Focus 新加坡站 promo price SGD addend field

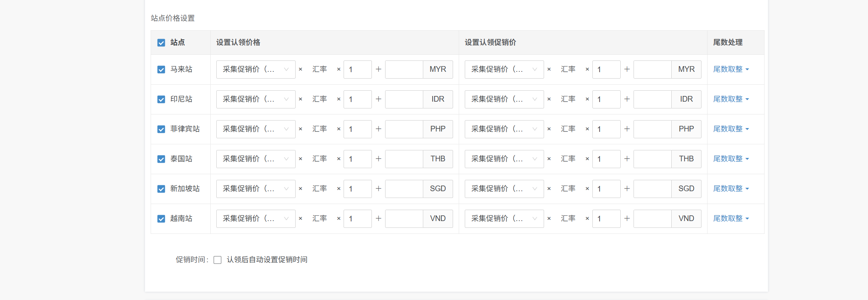pyautogui.click(x=652, y=189)
